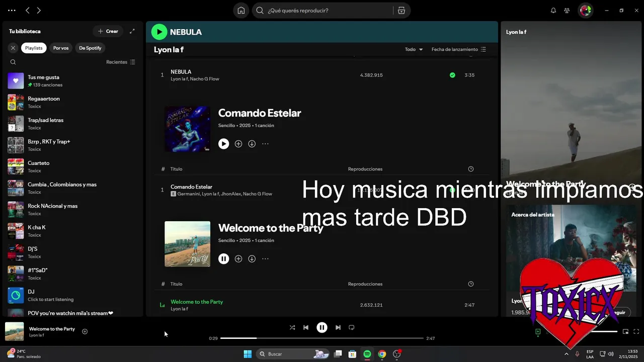Select the Por vos filter chip
The image size is (644, 362).
(x=61, y=48)
